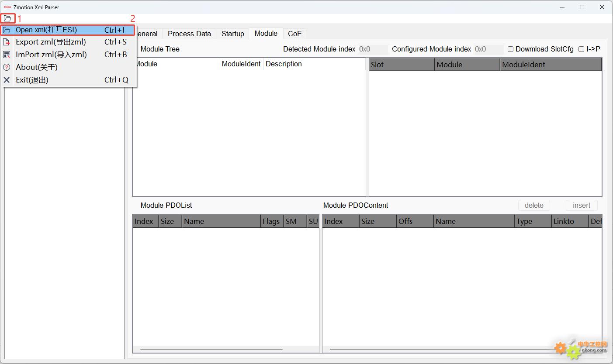
Task: Click the folder icon in the toolbar
Action: (x=7, y=18)
